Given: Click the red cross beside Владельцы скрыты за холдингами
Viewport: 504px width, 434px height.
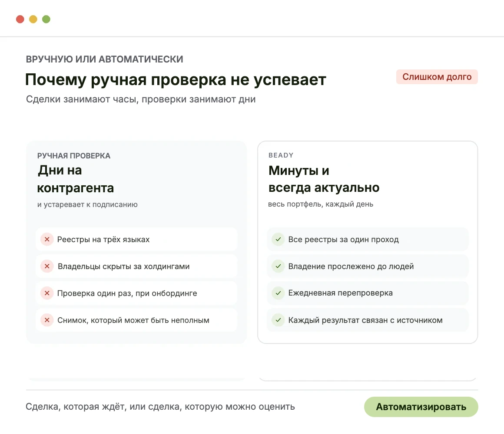Looking at the screenshot, I should [47, 266].
